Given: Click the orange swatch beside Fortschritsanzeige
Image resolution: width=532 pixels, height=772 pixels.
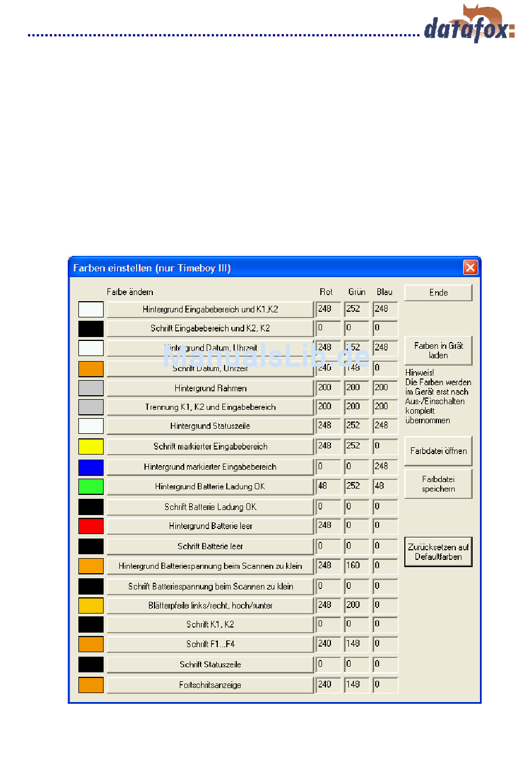Looking at the screenshot, I should 91,685.
